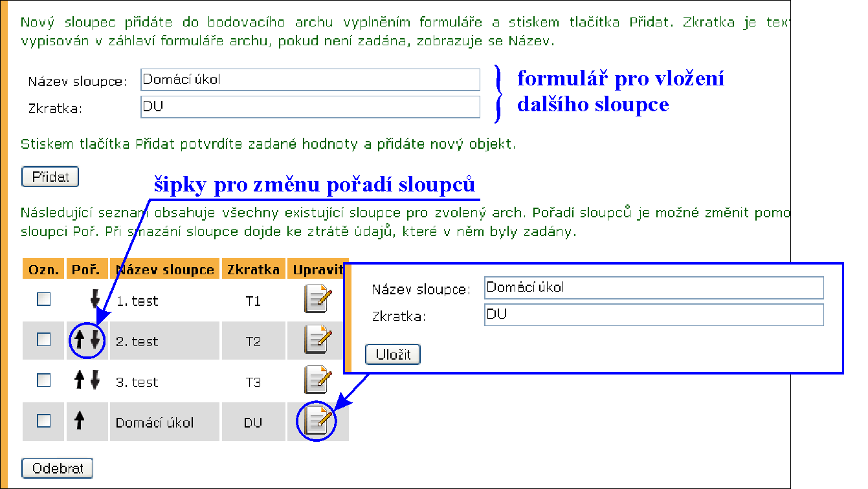The image size is (868, 489).
Task: Click the T1 abbreviation cell
Action: (253, 301)
